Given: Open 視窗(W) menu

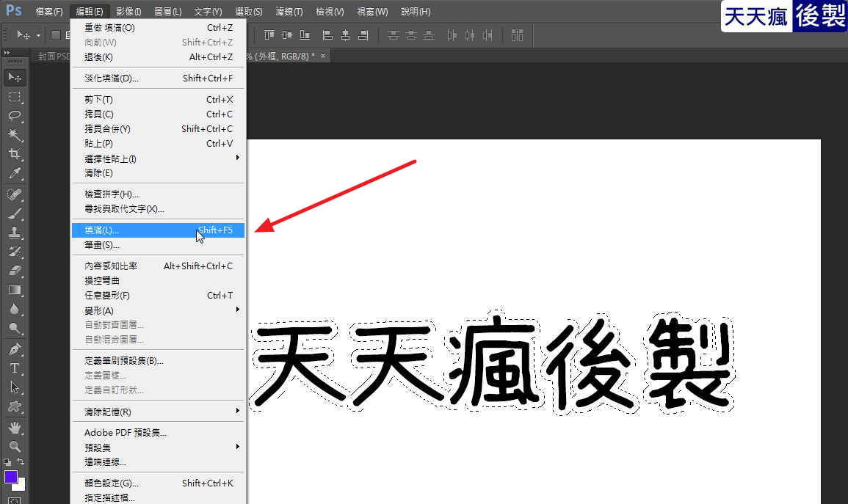Looking at the screenshot, I should 373,11.
